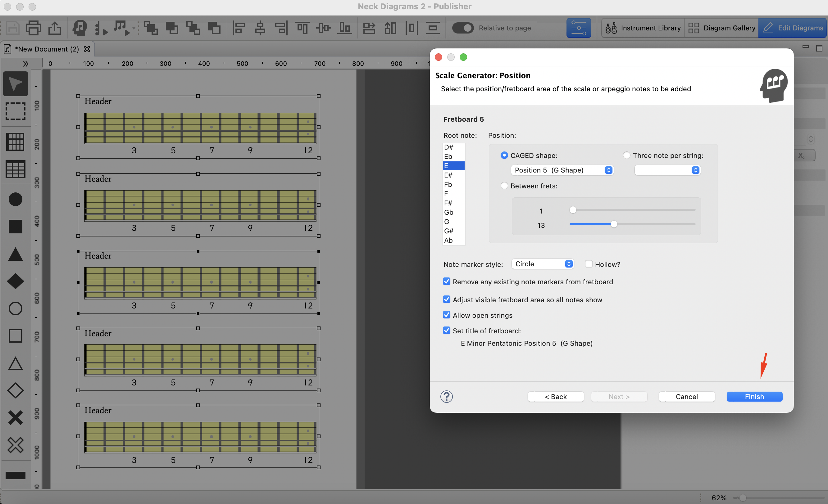This screenshot has width=828, height=504.
Task: Click the zoom slider at 62%
Action: click(743, 497)
